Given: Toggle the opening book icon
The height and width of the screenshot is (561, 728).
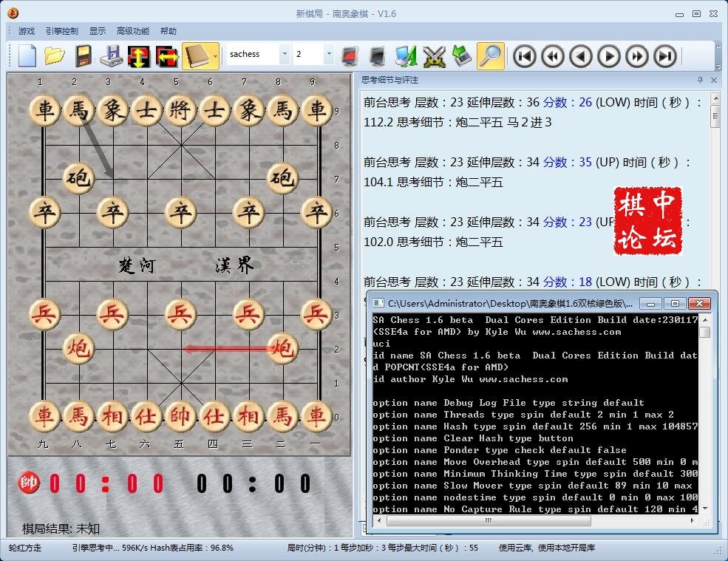Looking at the screenshot, I should [x=197, y=55].
